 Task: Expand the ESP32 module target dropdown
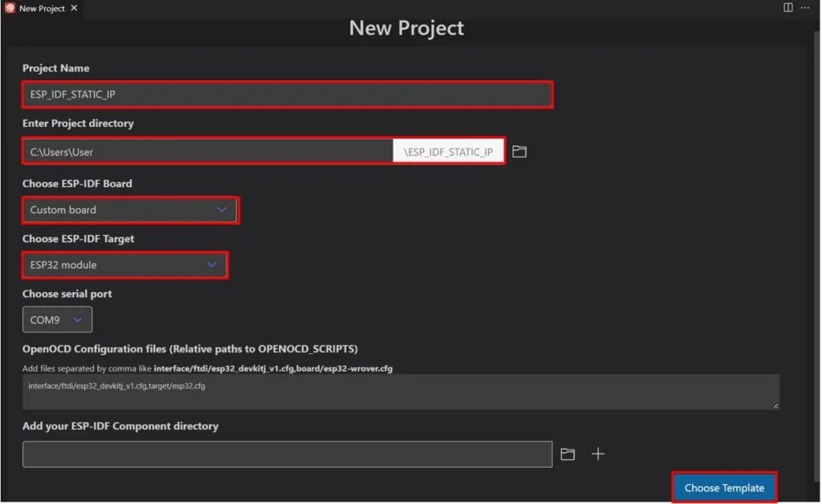click(x=124, y=265)
